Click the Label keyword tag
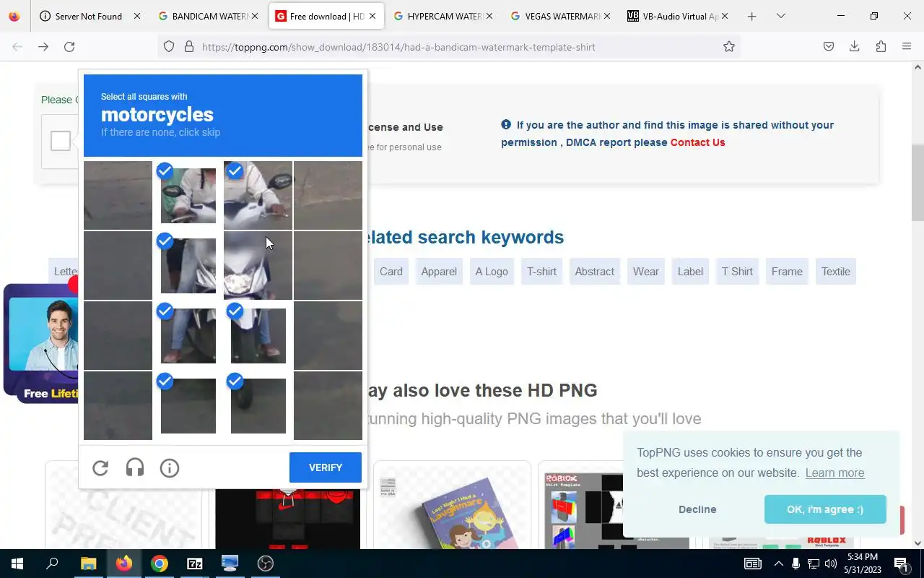The image size is (924, 578). (x=690, y=272)
